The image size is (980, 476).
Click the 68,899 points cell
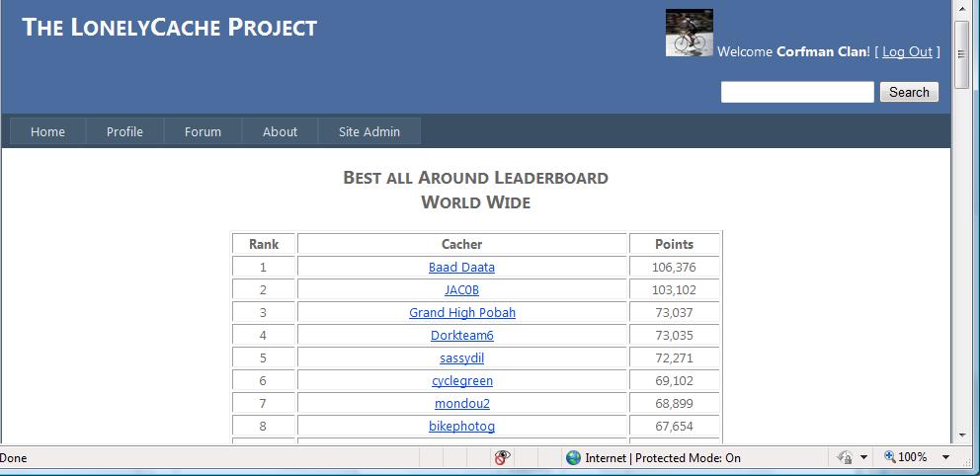[674, 404]
